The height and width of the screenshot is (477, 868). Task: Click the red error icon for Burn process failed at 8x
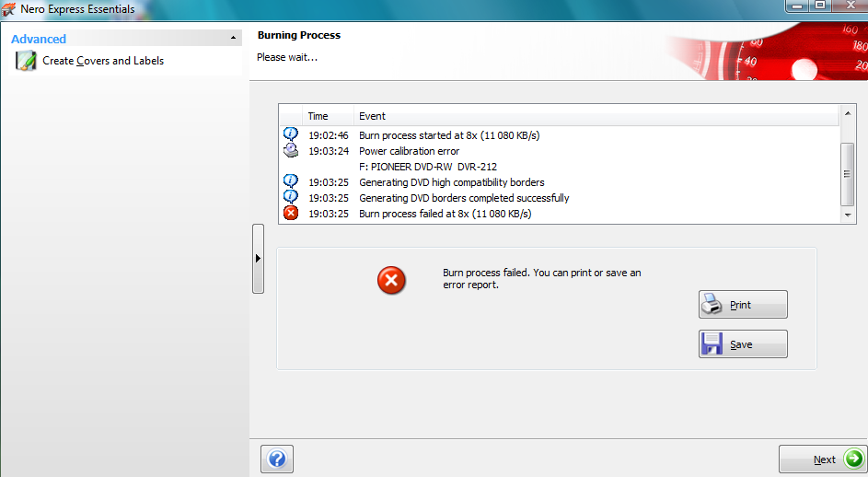coord(291,213)
